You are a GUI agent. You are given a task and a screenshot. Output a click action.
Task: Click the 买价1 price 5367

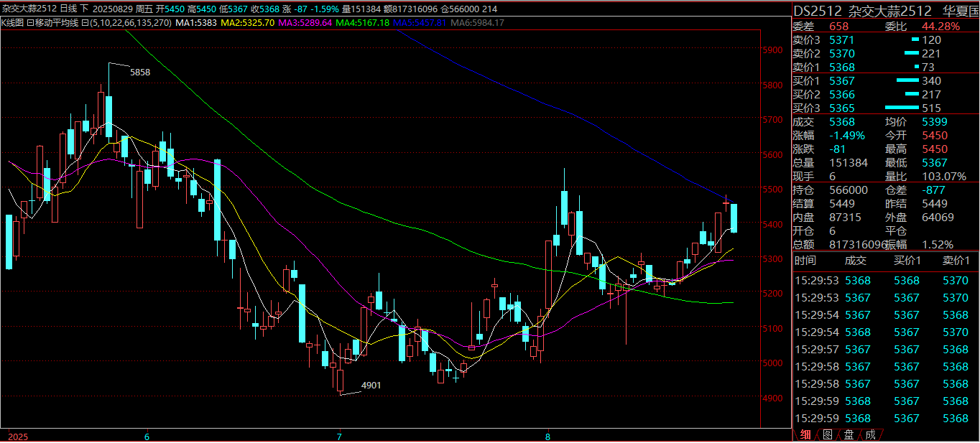tap(842, 81)
